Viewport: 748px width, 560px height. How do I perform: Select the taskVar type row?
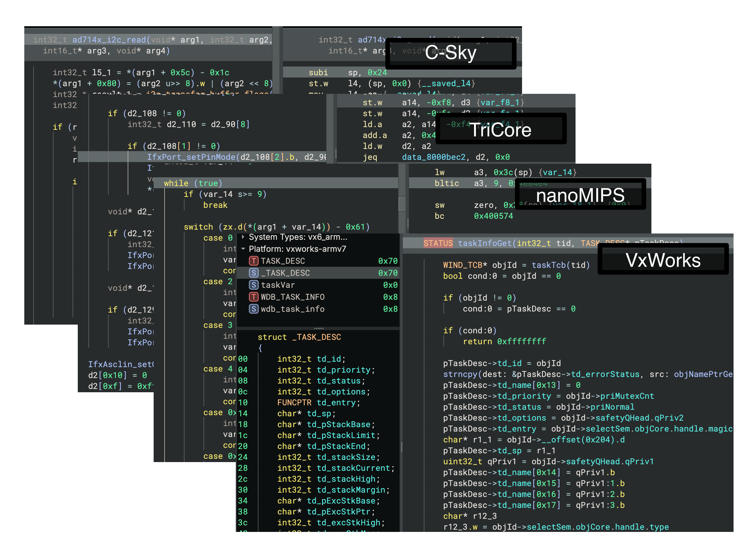pos(318,285)
